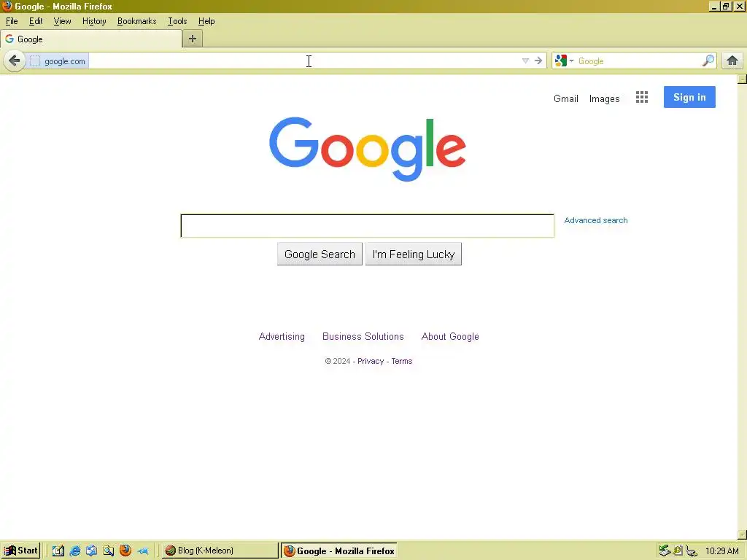Switch to Blog (K-Meleon) taskbar window
Image resolution: width=747 pixels, height=560 pixels.
220,551
